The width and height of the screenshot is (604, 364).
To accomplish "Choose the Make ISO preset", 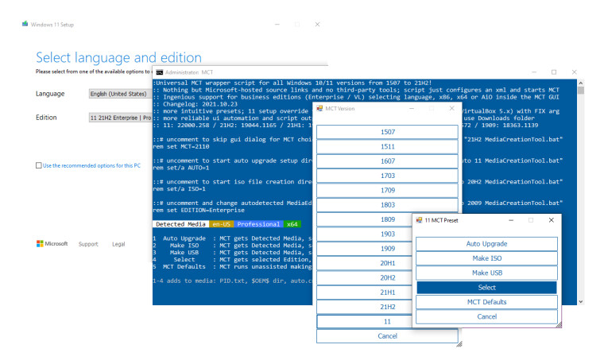I will (486, 258).
